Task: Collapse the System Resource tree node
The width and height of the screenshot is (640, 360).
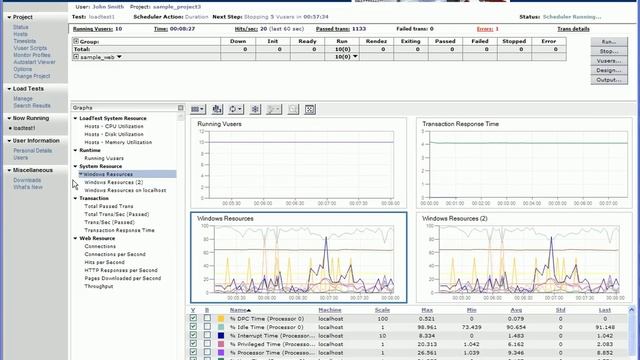Action: point(75,166)
